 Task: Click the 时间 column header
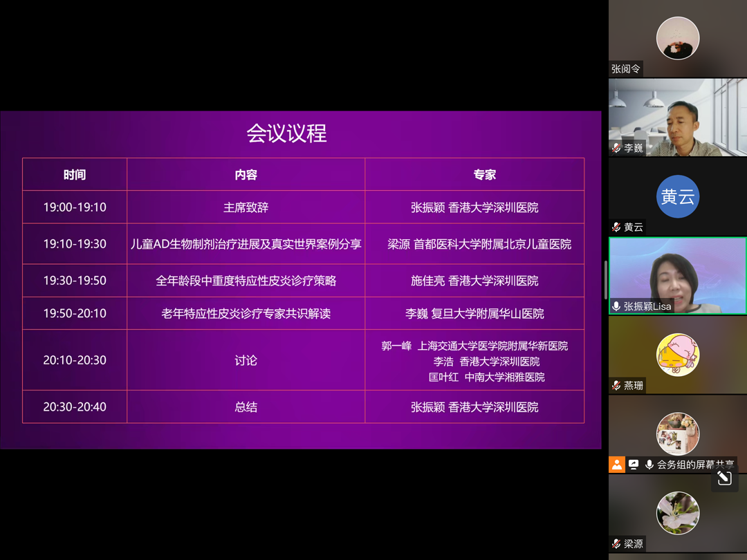[x=75, y=175]
